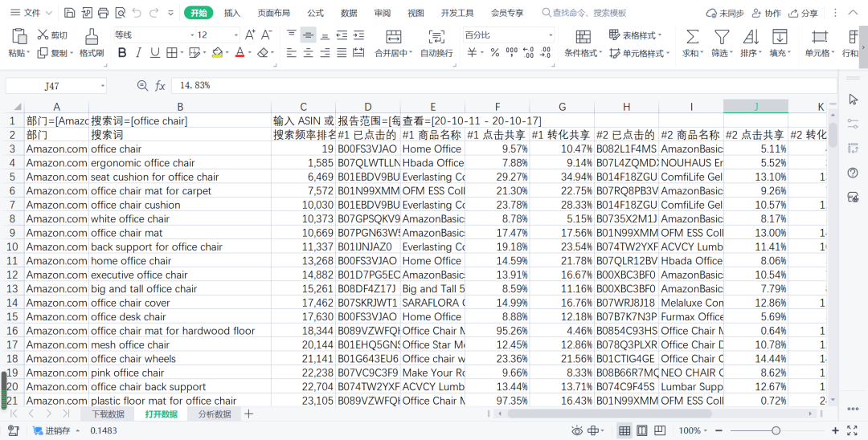Click the add new sheet plus button
This screenshot has width=868, height=440.
249,414
